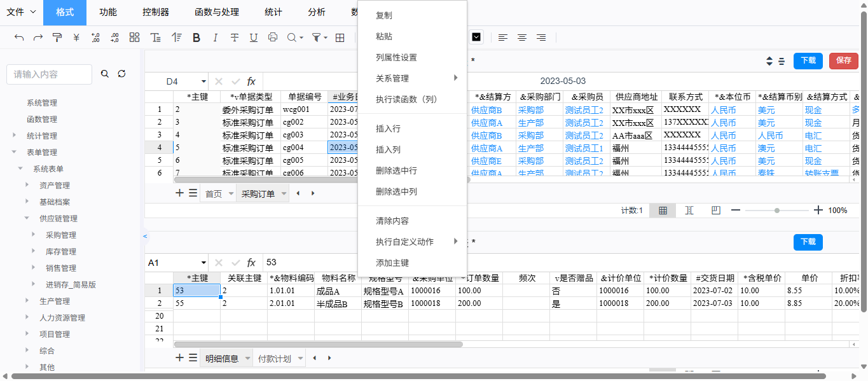This screenshot has width=868, height=381.
Task: Open the filter dropdown in the toolbar
Action: tap(319, 38)
